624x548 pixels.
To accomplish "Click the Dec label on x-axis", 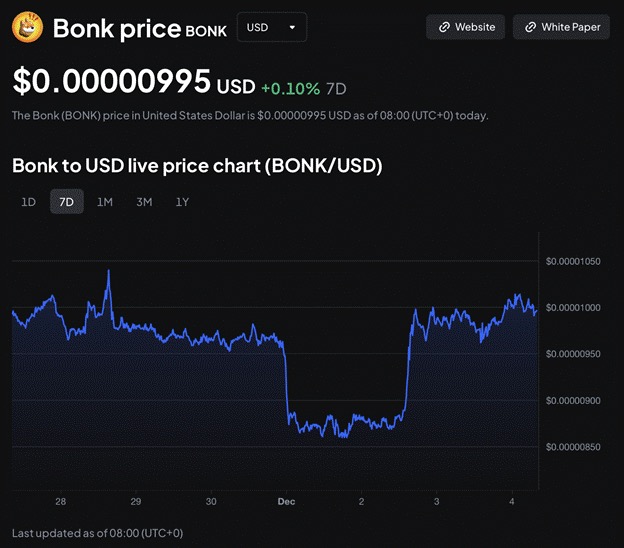I will click(x=286, y=501).
